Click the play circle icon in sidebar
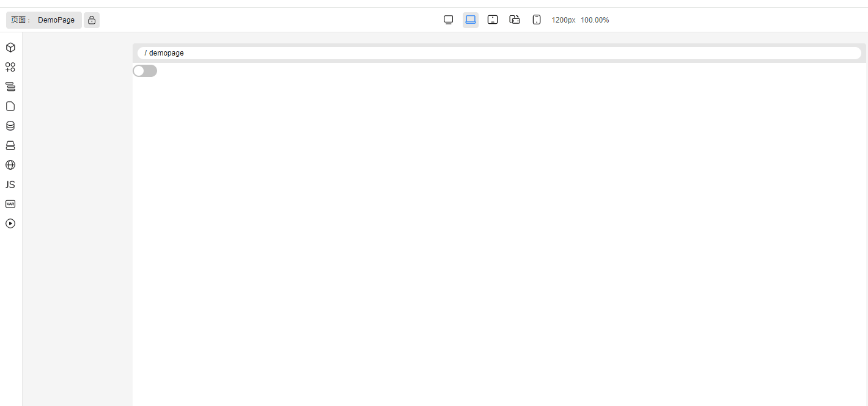The width and height of the screenshot is (868, 406). [10, 223]
